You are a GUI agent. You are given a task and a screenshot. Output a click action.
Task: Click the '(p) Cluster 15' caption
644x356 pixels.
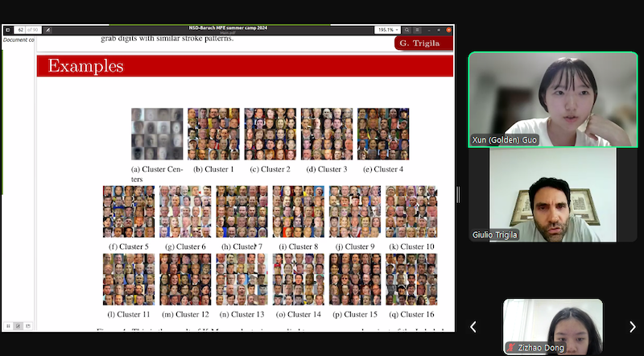[355, 314]
